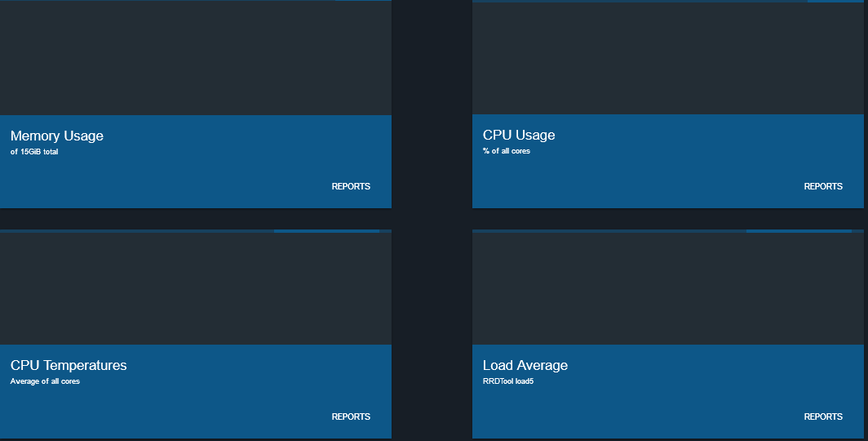Click the Memory Usage card title
This screenshot has width=868, height=441.
(x=57, y=136)
